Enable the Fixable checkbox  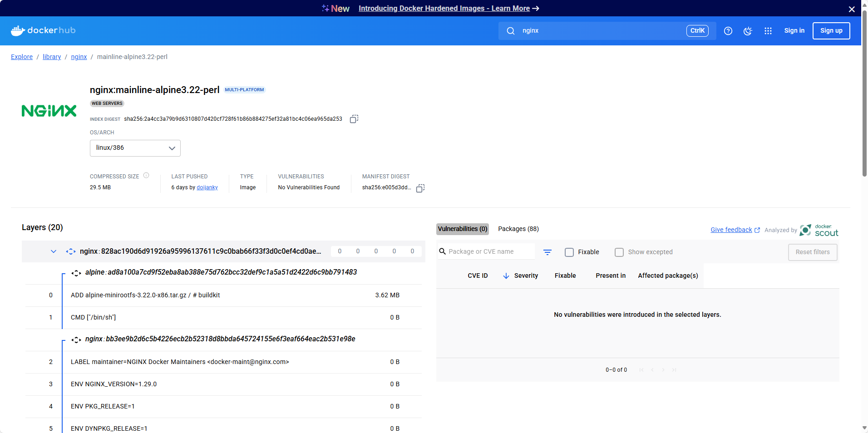[569, 252]
